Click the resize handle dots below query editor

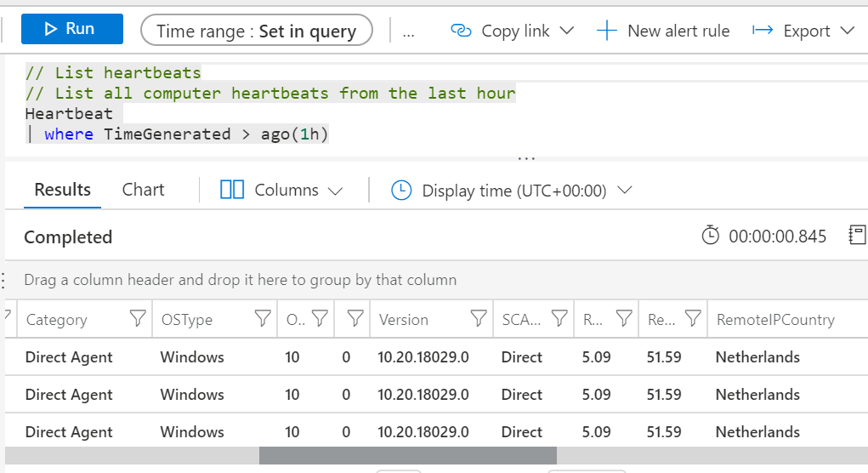pyautogui.click(x=527, y=158)
